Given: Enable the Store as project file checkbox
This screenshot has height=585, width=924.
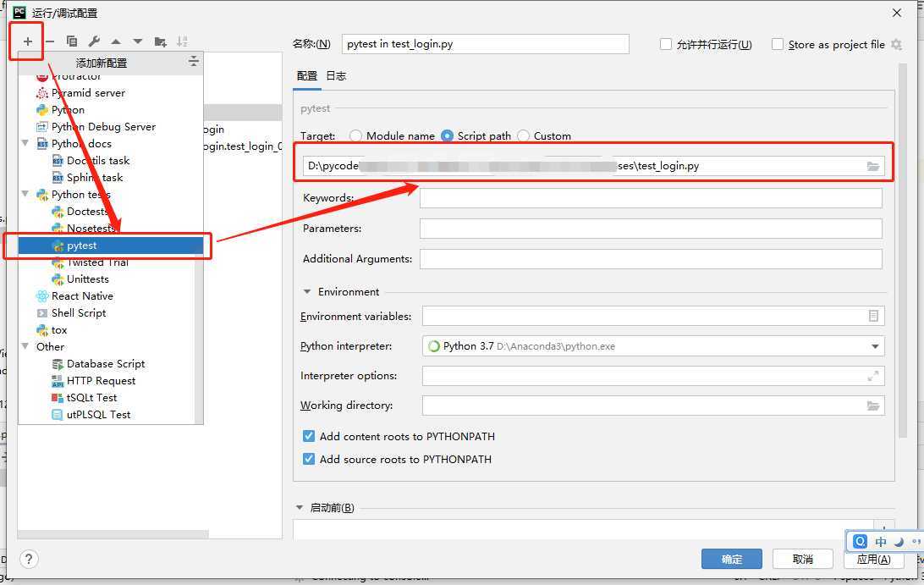Looking at the screenshot, I should pos(778,44).
